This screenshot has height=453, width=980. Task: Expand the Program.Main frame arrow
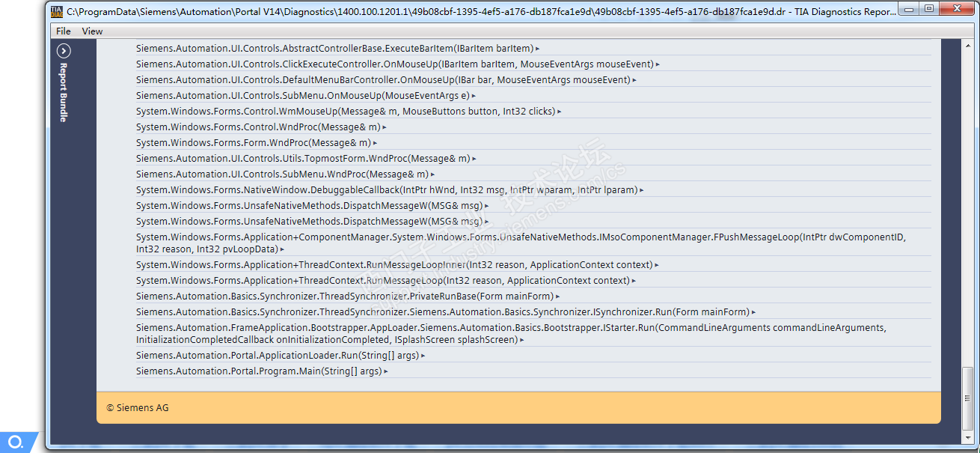(x=386, y=371)
